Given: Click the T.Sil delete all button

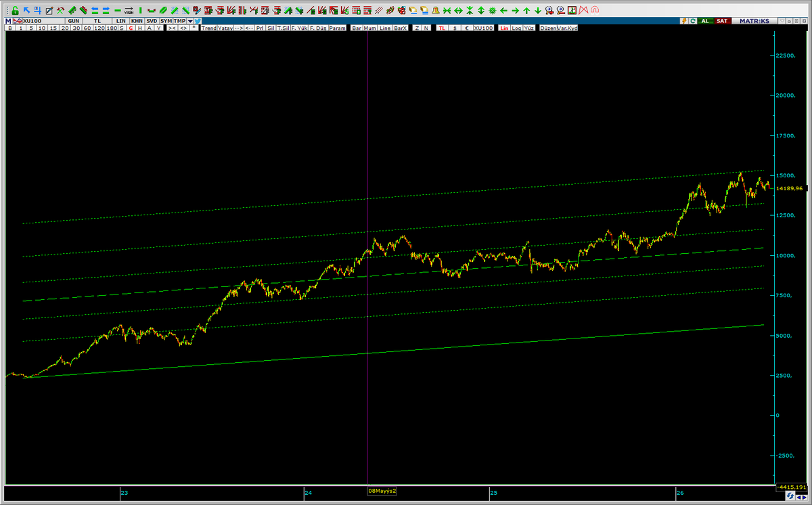Looking at the screenshot, I should 283,28.
